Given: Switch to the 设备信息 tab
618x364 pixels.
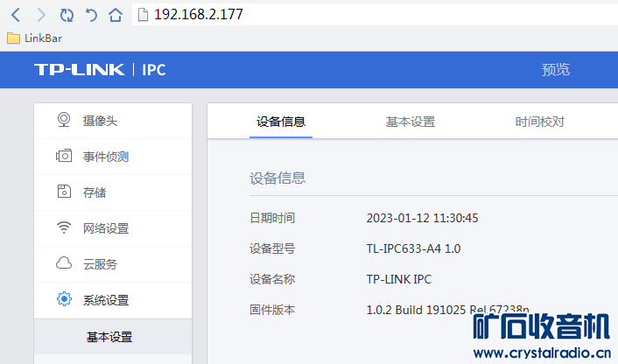Looking at the screenshot, I should click(x=281, y=122).
